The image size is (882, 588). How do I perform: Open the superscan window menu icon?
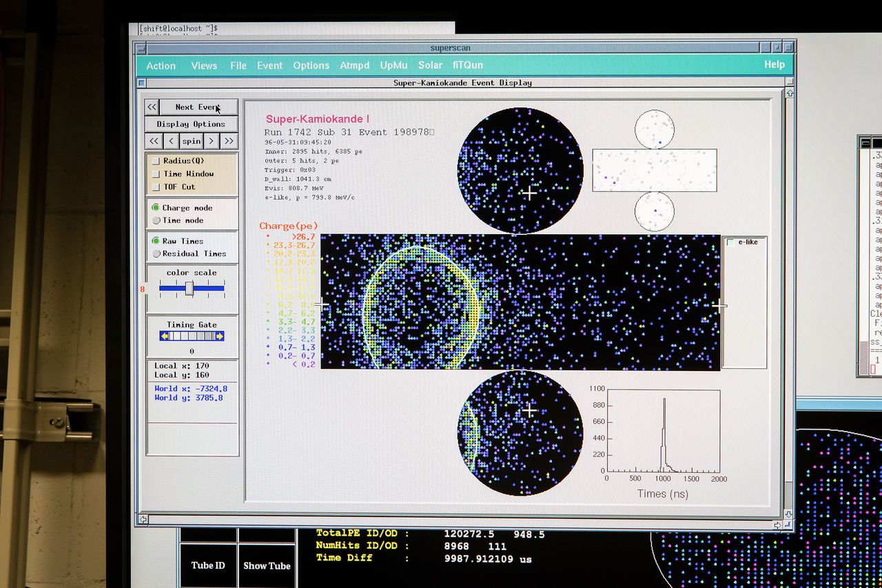point(141,48)
